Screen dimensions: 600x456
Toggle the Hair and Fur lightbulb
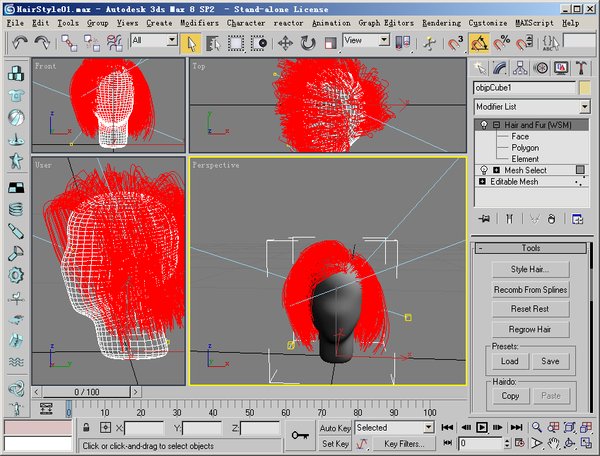(x=483, y=124)
